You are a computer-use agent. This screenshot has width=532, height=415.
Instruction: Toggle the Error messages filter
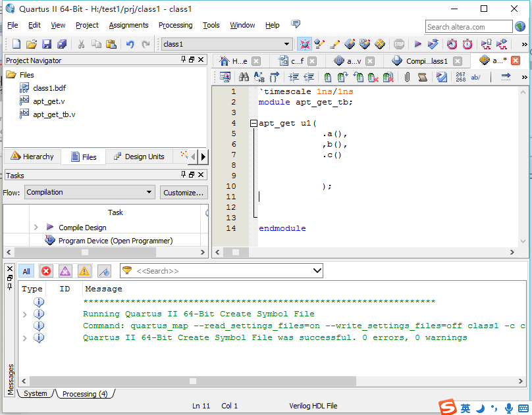46,271
